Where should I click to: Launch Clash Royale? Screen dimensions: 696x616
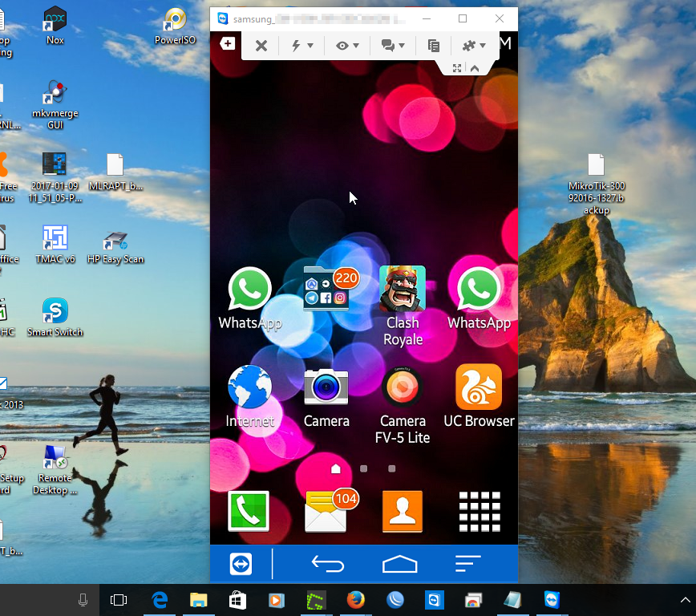[402, 289]
